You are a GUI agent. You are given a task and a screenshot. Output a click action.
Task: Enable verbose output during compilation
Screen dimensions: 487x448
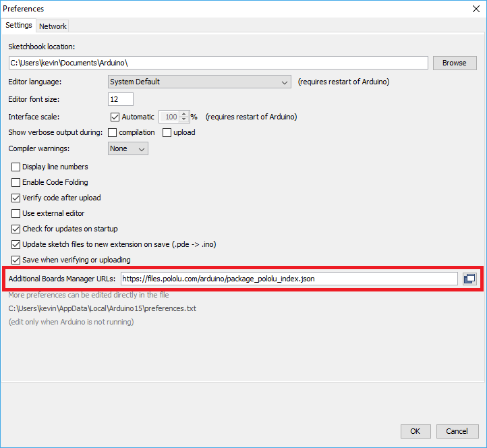[x=113, y=132]
